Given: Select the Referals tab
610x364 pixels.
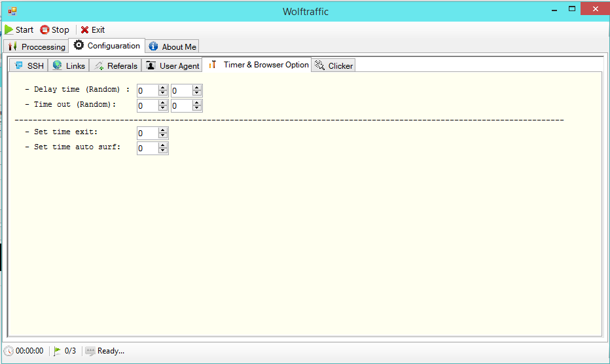Looking at the screenshot, I should click(115, 65).
